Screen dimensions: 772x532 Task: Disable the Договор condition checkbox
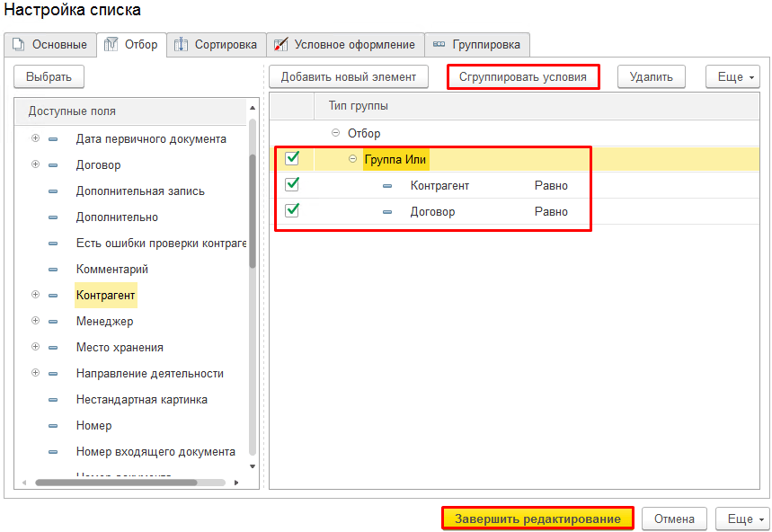(292, 211)
